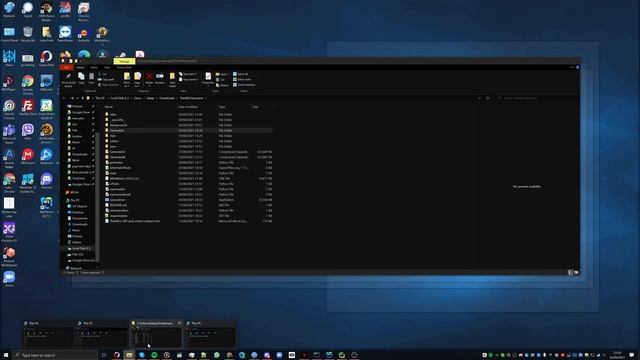Click the yellow Manage contextual tab
This screenshot has width=640, height=360.
coord(124,61)
